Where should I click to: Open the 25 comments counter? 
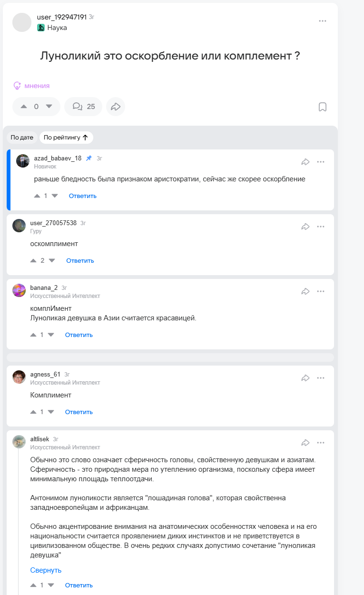click(x=83, y=107)
